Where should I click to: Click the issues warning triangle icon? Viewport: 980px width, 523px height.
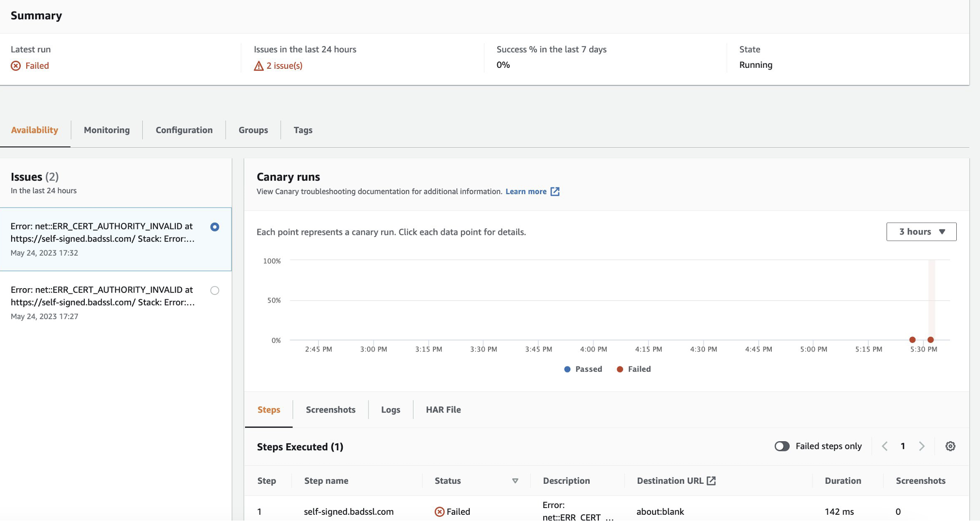259,66
